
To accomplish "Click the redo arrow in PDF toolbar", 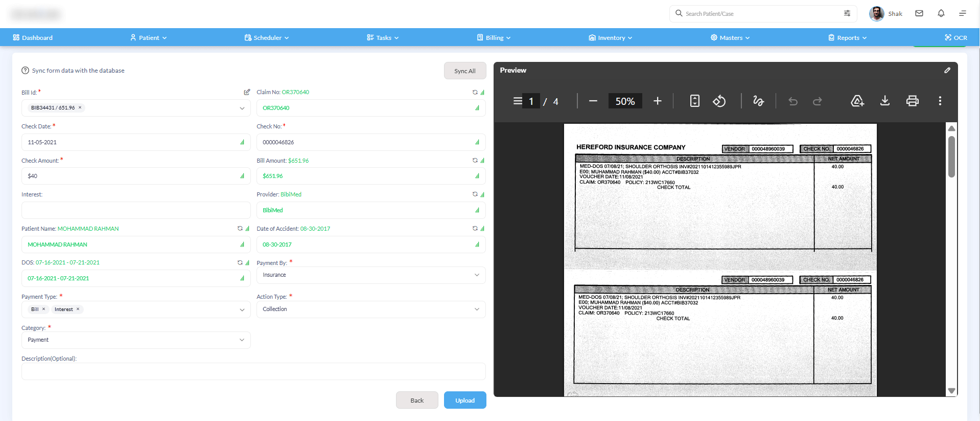I will 818,101.
